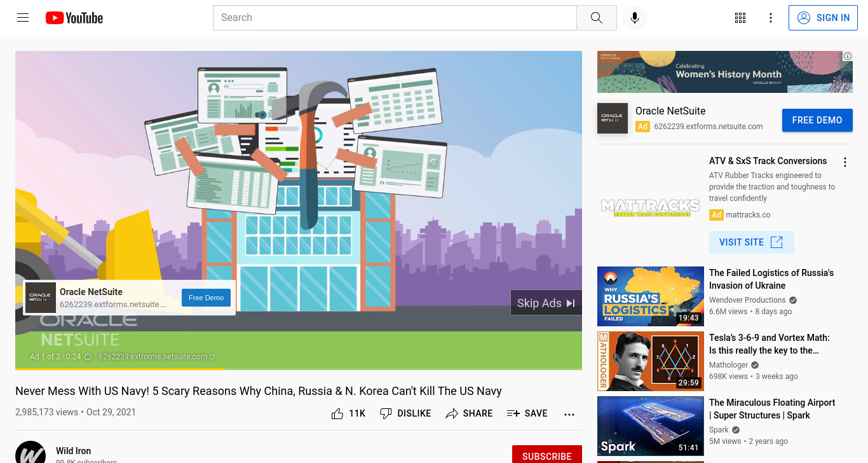Click FREE DEMO in sidebar ad

817,120
